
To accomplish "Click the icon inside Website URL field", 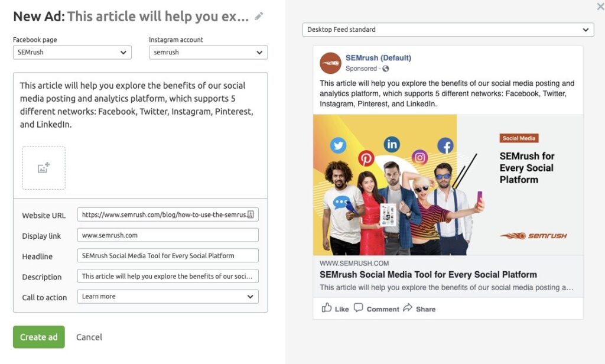I will tap(251, 214).
